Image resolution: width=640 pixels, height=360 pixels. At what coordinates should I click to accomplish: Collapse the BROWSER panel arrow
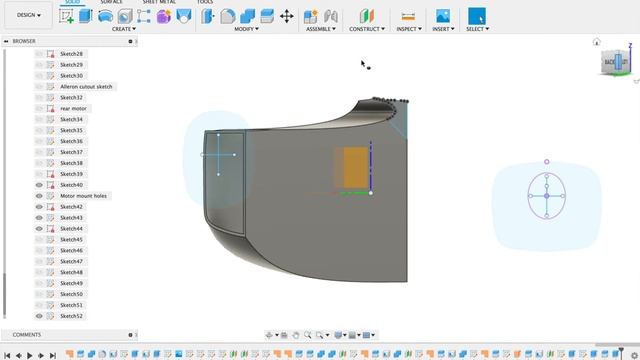(x=6, y=41)
